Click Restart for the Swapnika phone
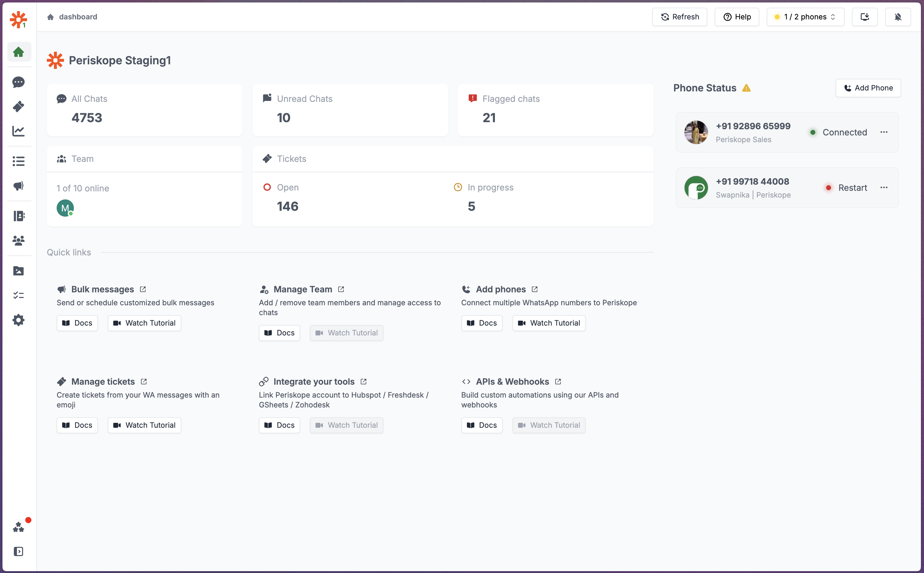The height and width of the screenshot is (573, 924). (852, 188)
